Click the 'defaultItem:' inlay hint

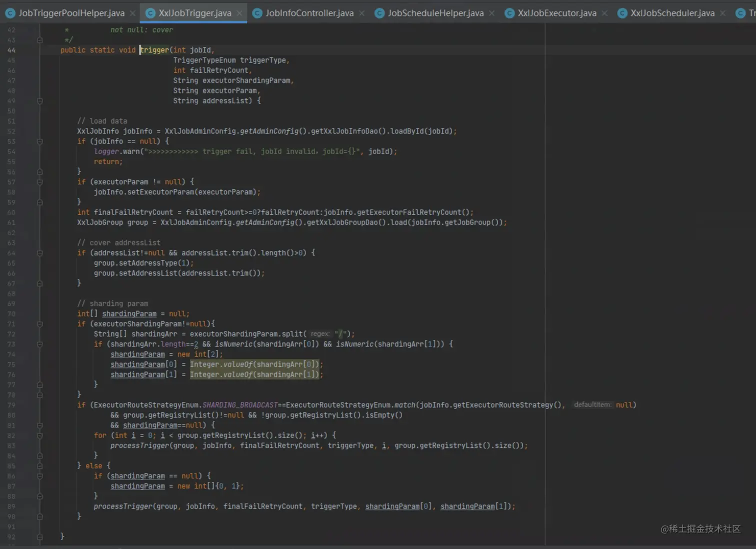(592, 405)
